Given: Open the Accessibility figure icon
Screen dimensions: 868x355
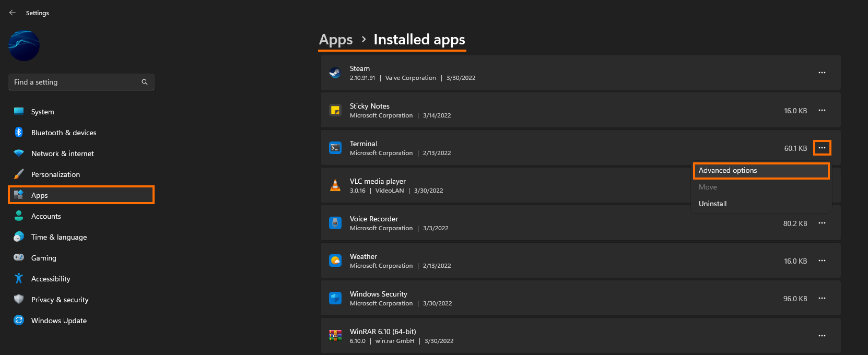Looking at the screenshot, I should tap(19, 278).
